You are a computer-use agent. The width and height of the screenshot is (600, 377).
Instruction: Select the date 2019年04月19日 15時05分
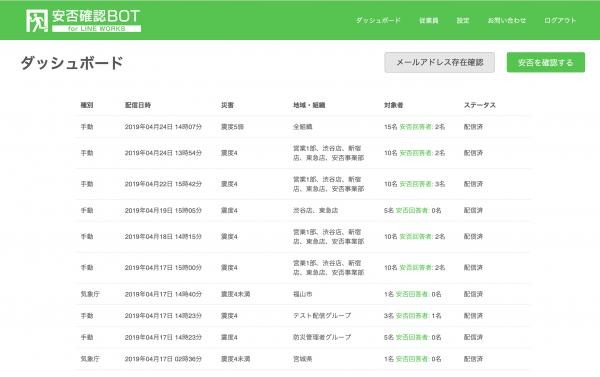click(163, 210)
